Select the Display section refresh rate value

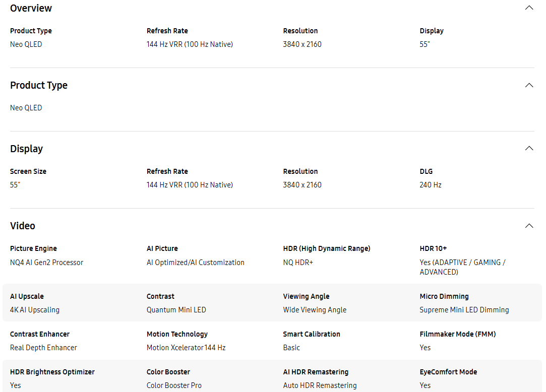point(190,185)
